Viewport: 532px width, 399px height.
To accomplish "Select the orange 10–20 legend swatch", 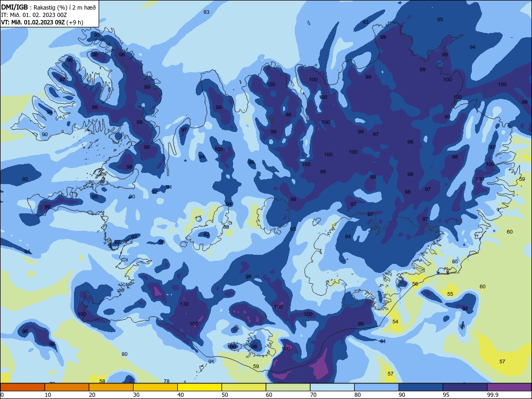I will [x=67, y=387].
